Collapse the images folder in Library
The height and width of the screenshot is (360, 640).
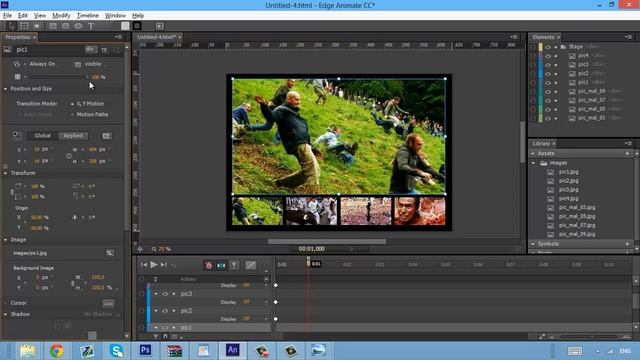tap(533, 163)
